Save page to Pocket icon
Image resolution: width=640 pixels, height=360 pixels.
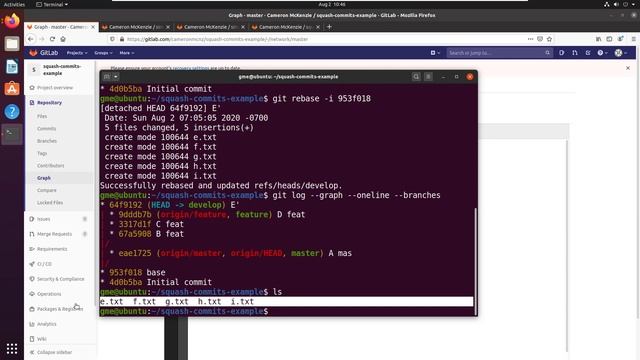[540, 39]
